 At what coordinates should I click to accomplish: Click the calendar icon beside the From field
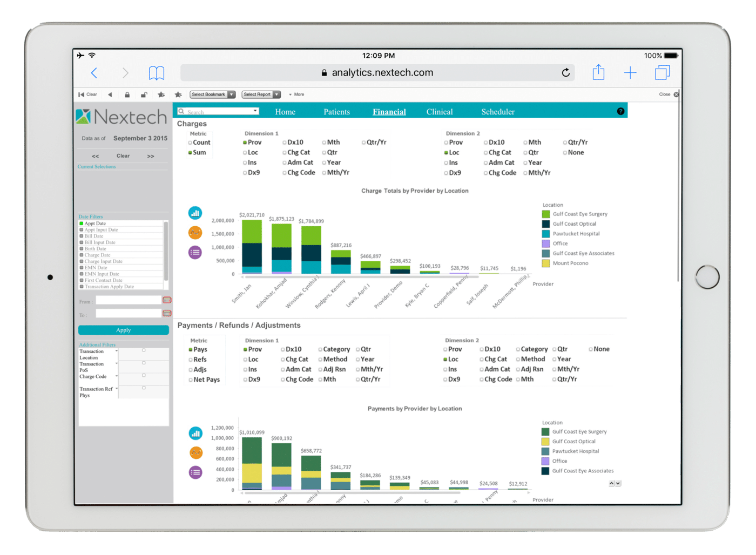(167, 300)
